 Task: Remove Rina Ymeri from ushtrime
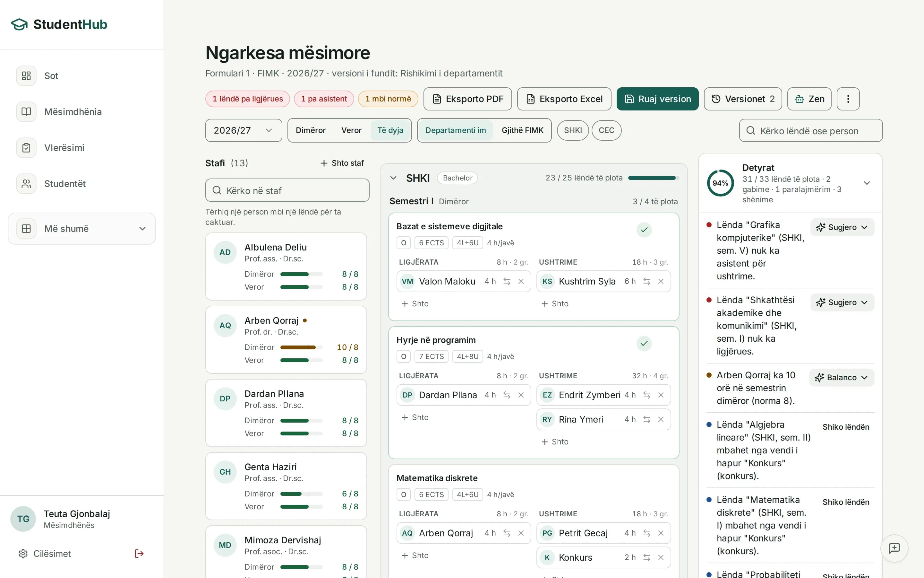click(661, 419)
